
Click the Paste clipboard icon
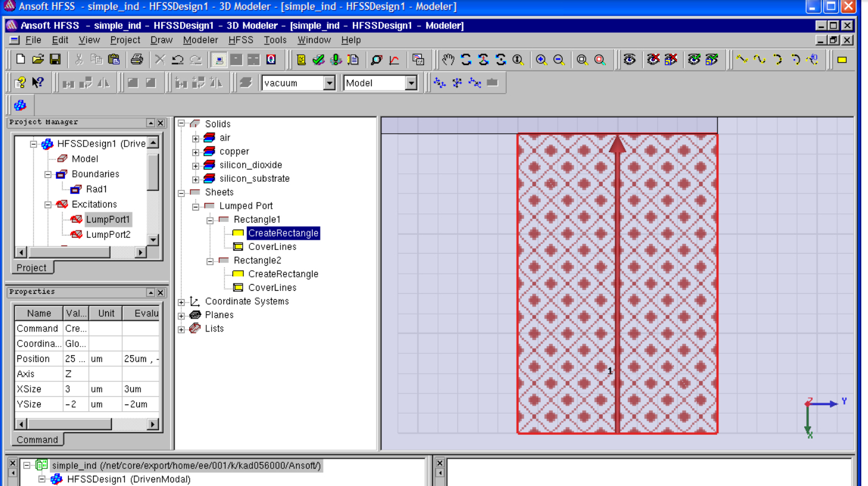[114, 60]
